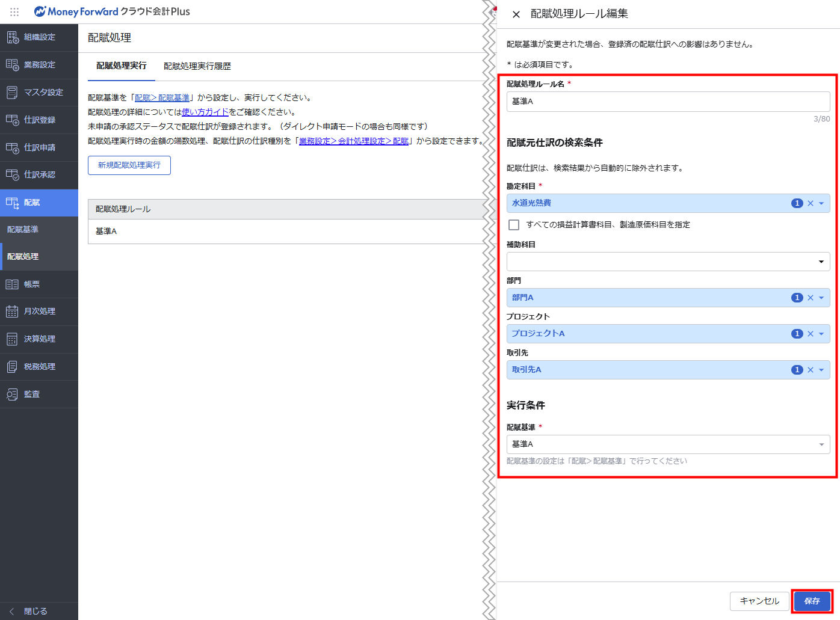Click the 組織設定 sidebar icon

[13, 37]
